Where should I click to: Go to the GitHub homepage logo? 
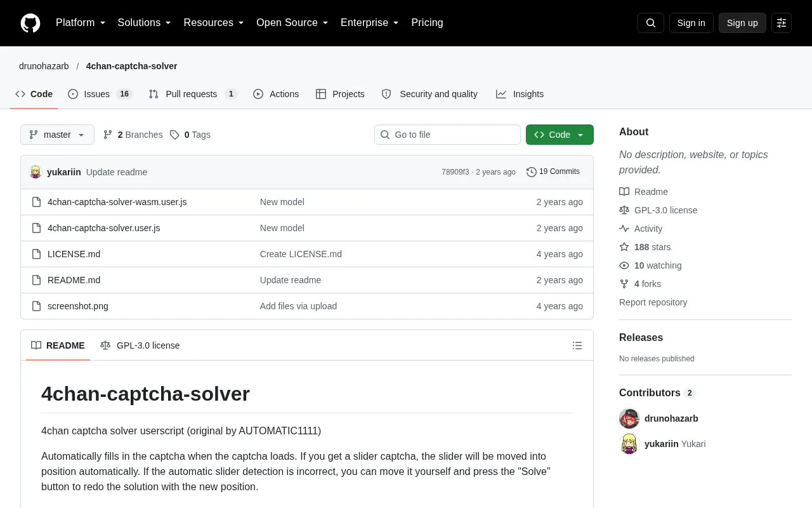pos(30,23)
